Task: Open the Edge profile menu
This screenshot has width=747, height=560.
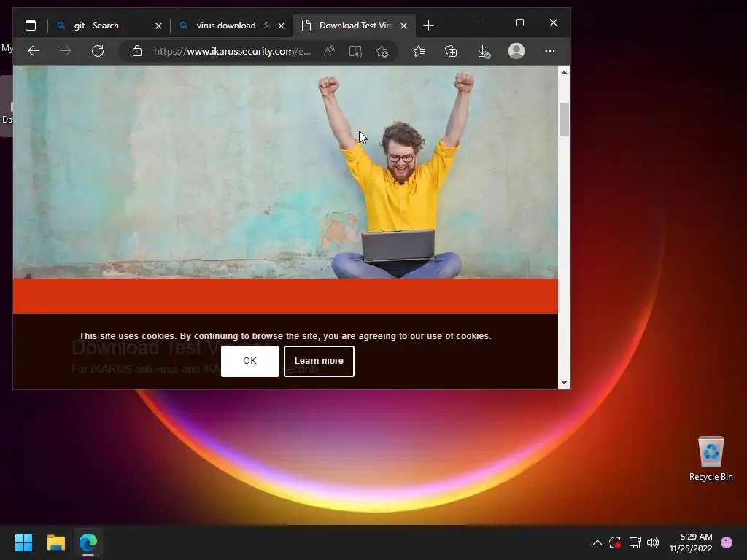Action: (516, 51)
